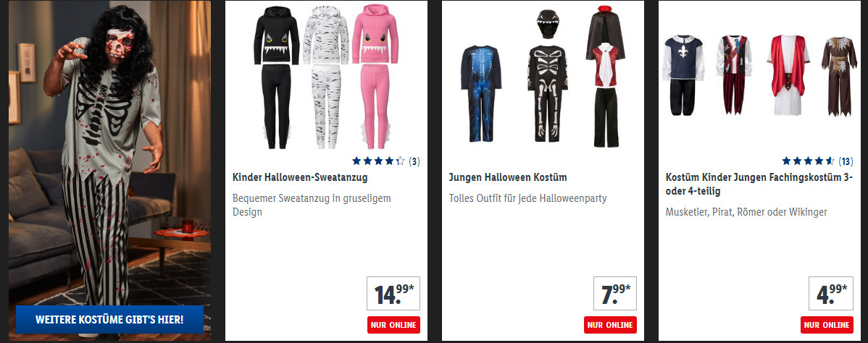868x343 pixels.
Task: Select the white mummy sweatsuit image
Action: (x=325, y=77)
